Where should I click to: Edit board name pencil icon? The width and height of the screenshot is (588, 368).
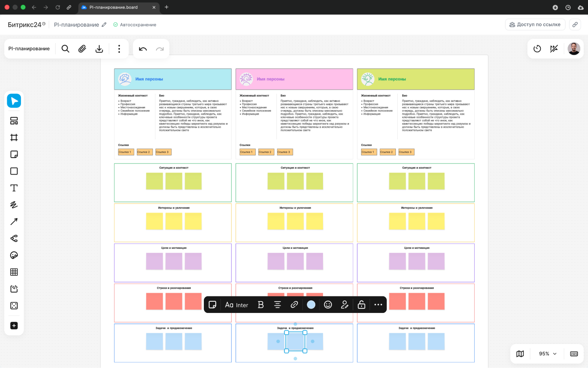(104, 25)
